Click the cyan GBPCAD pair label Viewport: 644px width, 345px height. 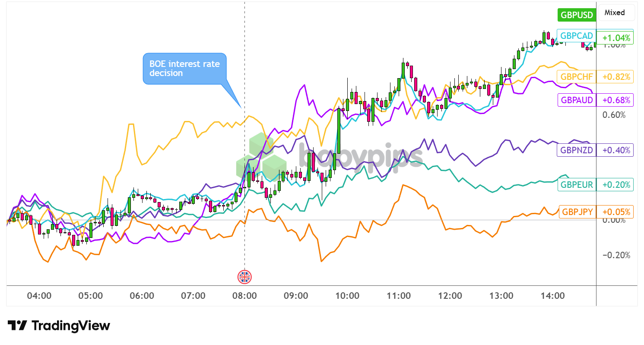pyautogui.click(x=576, y=36)
